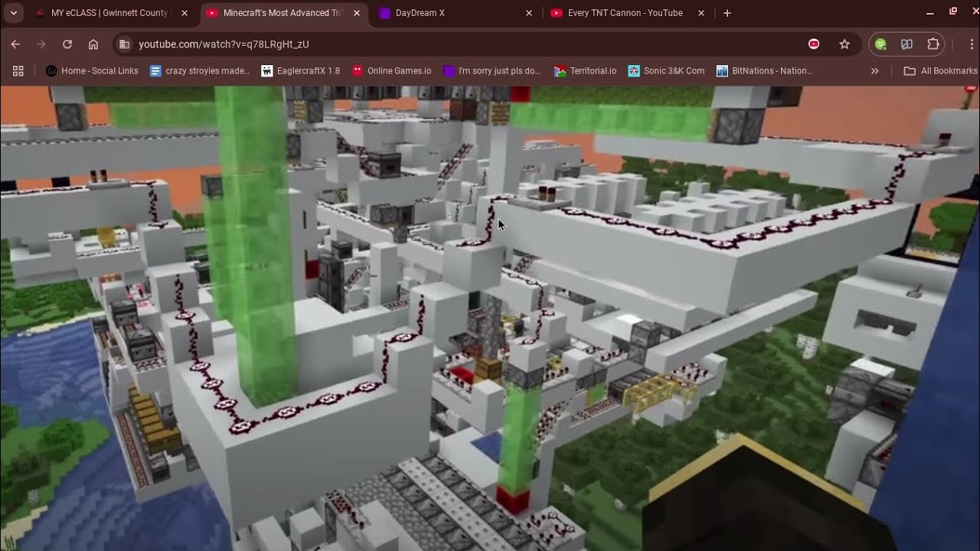Open the EaglercraftX 1.8 bookmark
Viewport: 980px width, 551px height.
coord(301,71)
